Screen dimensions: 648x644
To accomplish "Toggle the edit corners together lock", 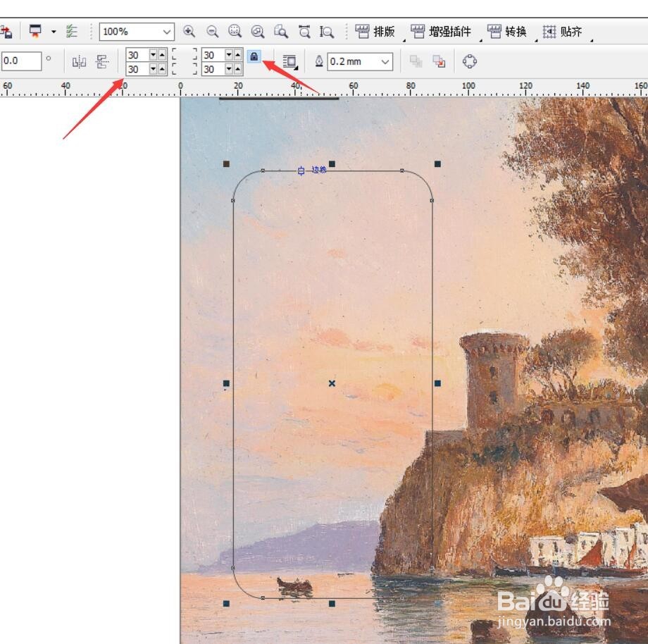I will tap(254, 56).
